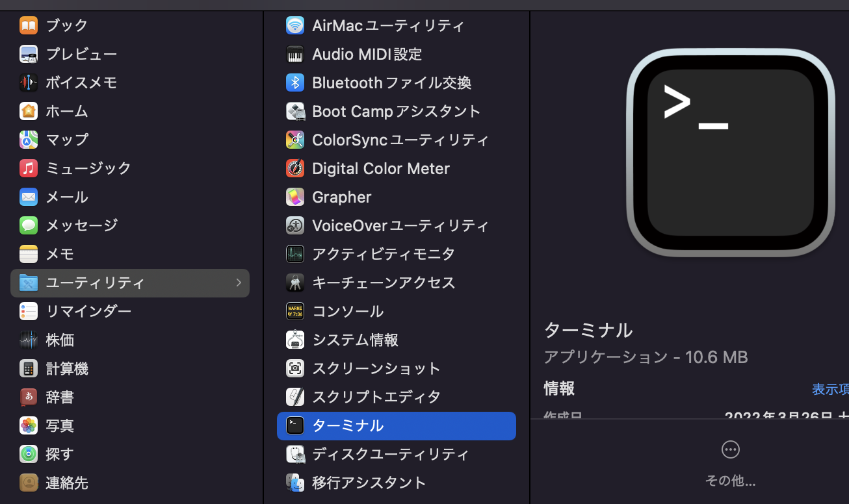Image resolution: width=849 pixels, height=504 pixels.
Task: Click the 計算機 name label
Action: (x=67, y=369)
